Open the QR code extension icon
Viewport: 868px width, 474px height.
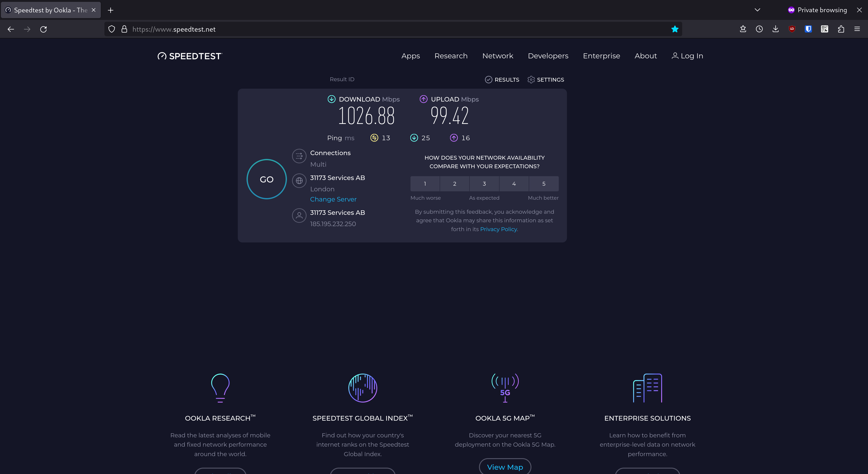[x=825, y=29]
